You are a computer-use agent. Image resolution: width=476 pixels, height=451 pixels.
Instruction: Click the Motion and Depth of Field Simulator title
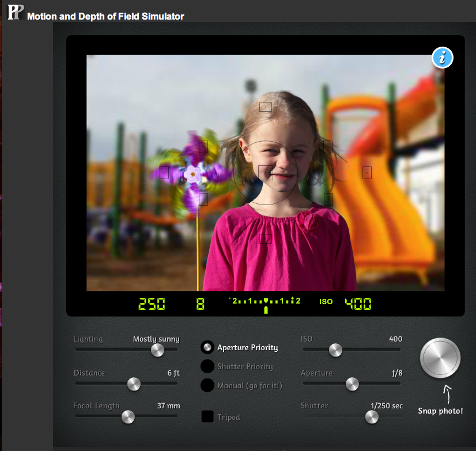(x=104, y=16)
